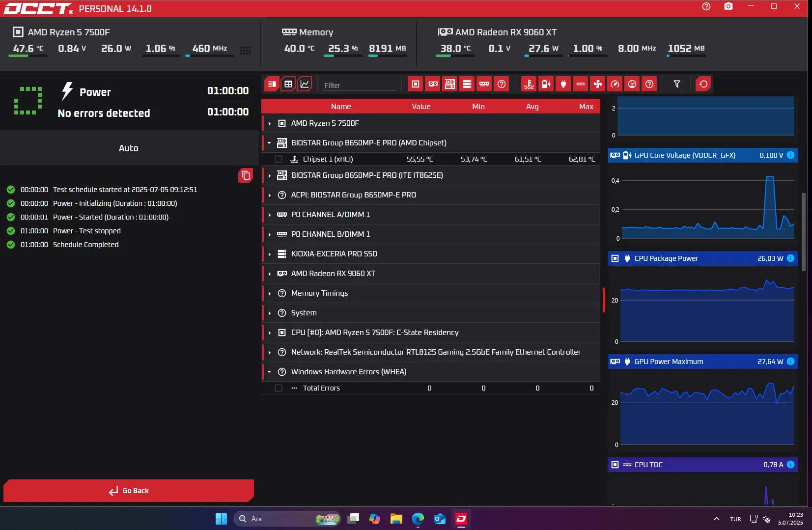Toggle clock speed gauge sensor filter
Viewport: 812px width, 530px height.
[x=615, y=84]
